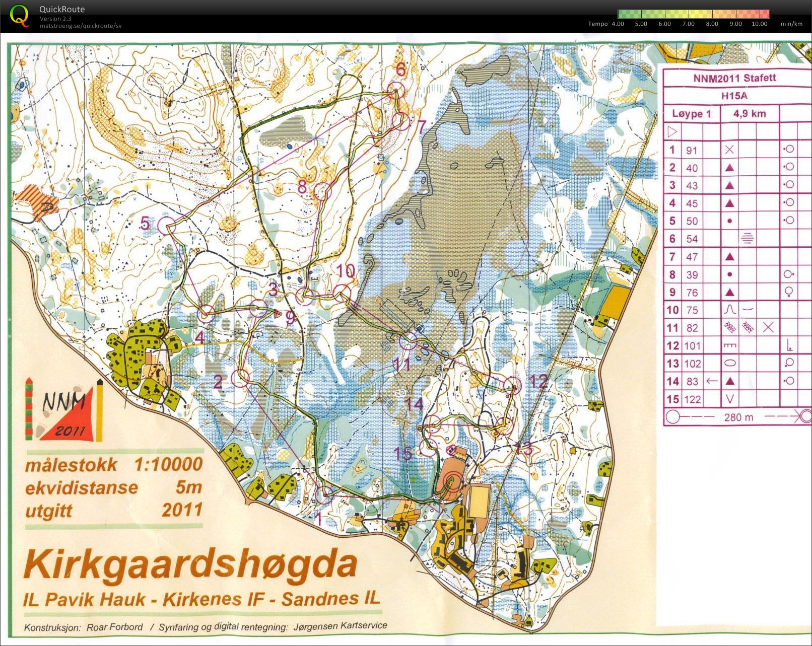The width and height of the screenshot is (812, 646).
Task: Click the 'Konstruksjon: Roar Forbord' credit
Action: [84, 627]
